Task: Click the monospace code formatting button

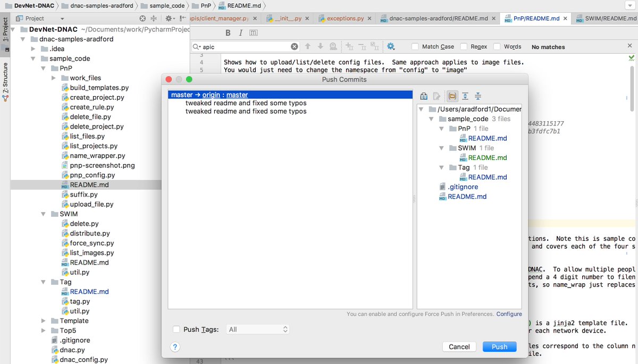Action: (x=254, y=33)
